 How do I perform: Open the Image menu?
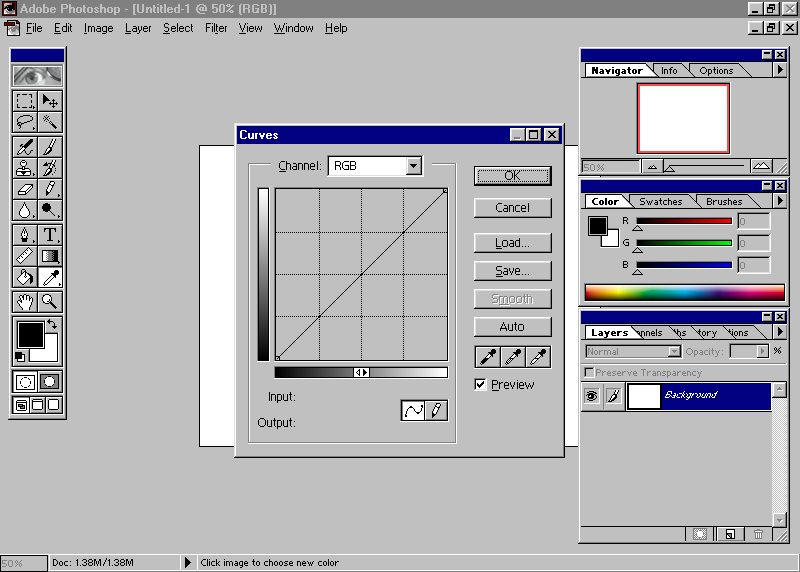98,28
